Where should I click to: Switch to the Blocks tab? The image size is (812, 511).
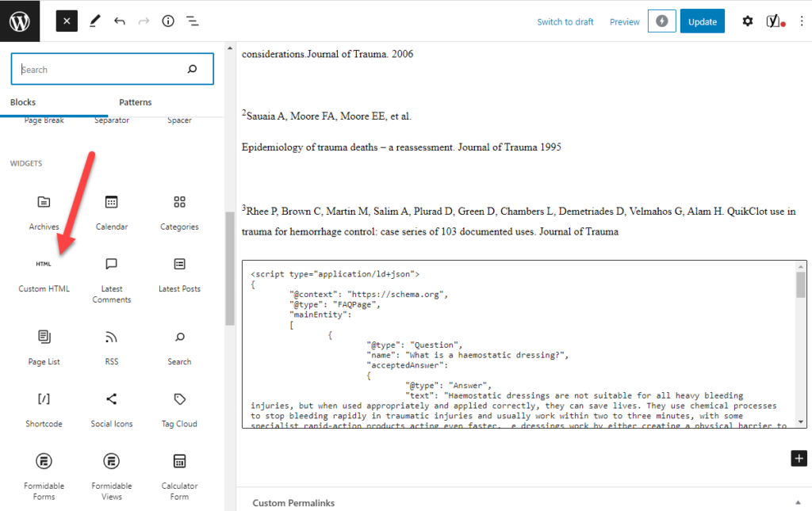pos(23,102)
